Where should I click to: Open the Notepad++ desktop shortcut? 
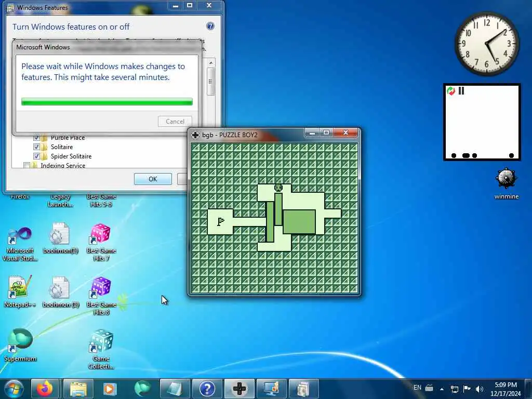20,292
